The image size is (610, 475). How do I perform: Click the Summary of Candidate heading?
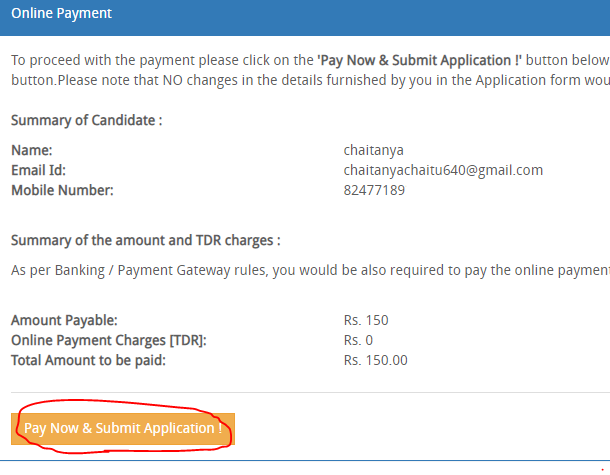[x=86, y=121]
